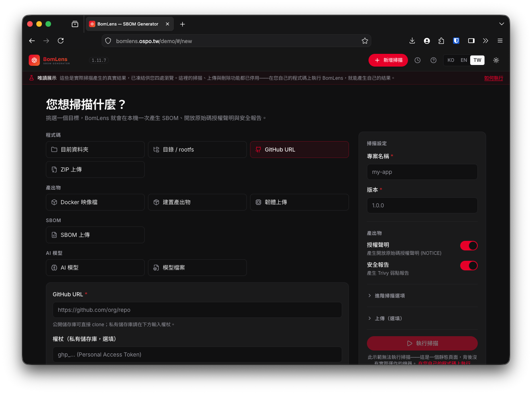Open browser extensions puzzle icon
Viewport: 532px width, 394px height.
point(441,41)
